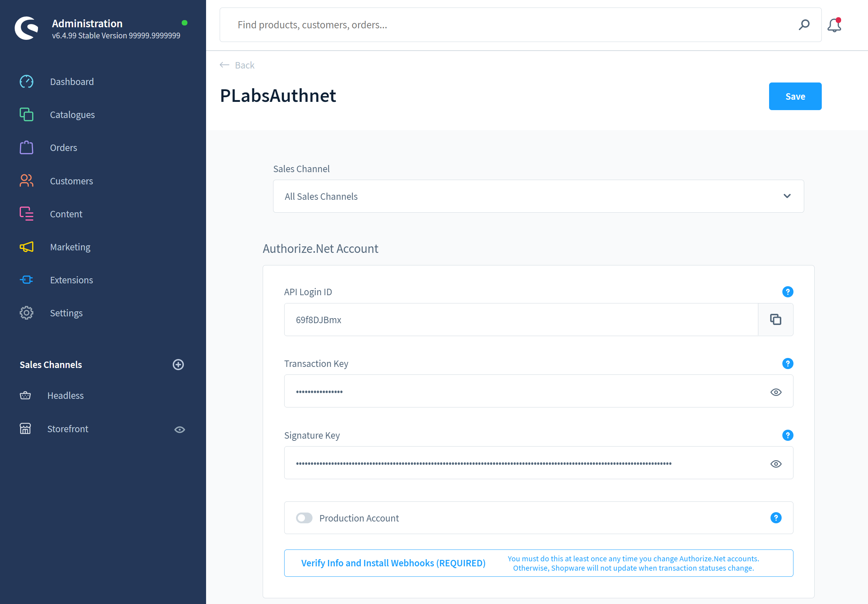
Task: Open Settings menu item
Action: (66, 313)
